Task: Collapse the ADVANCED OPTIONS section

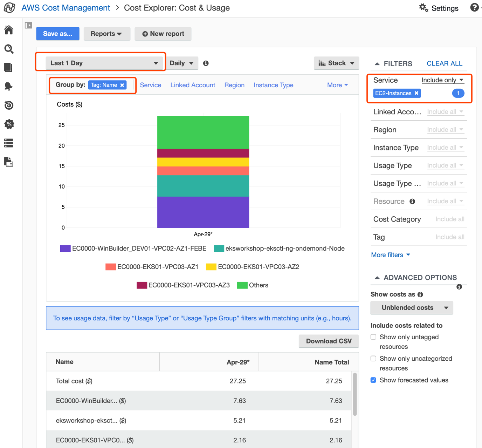Action: (x=377, y=278)
